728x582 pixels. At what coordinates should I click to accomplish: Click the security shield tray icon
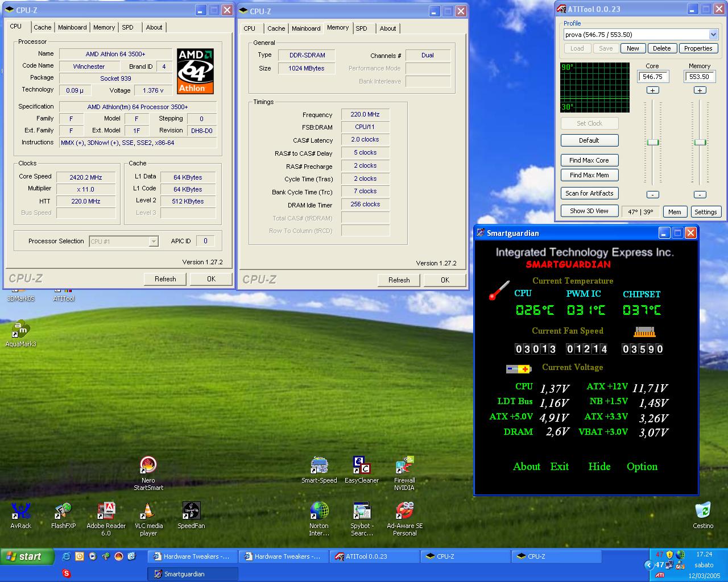coord(670,555)
